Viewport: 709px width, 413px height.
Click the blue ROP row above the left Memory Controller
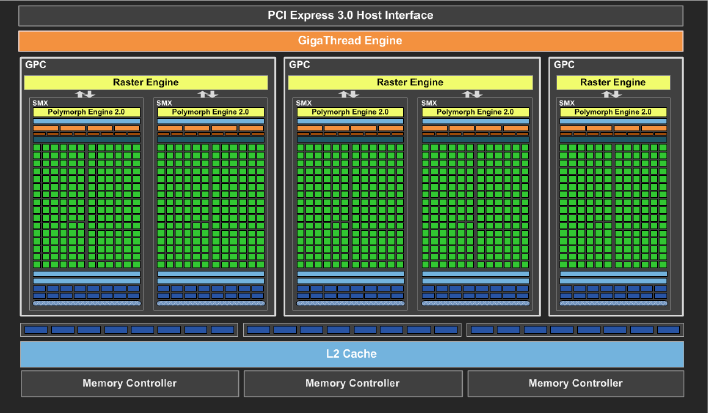[129, 329]
